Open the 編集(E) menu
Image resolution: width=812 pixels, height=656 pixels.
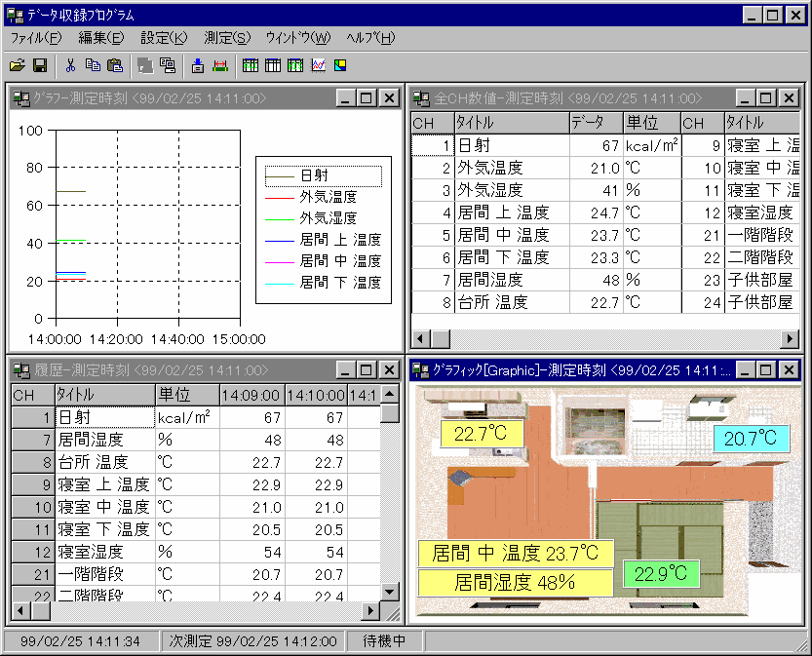click(101, 38)
